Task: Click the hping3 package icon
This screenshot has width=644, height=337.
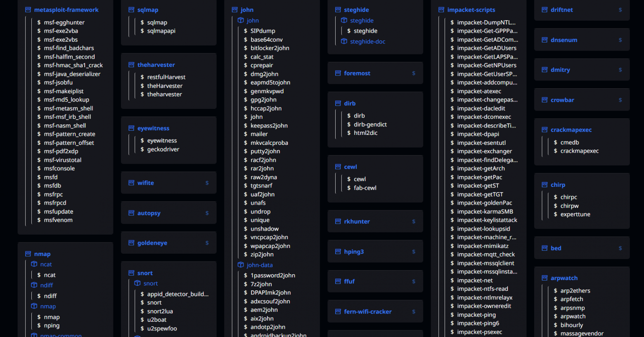Action: tap(338, 252)
